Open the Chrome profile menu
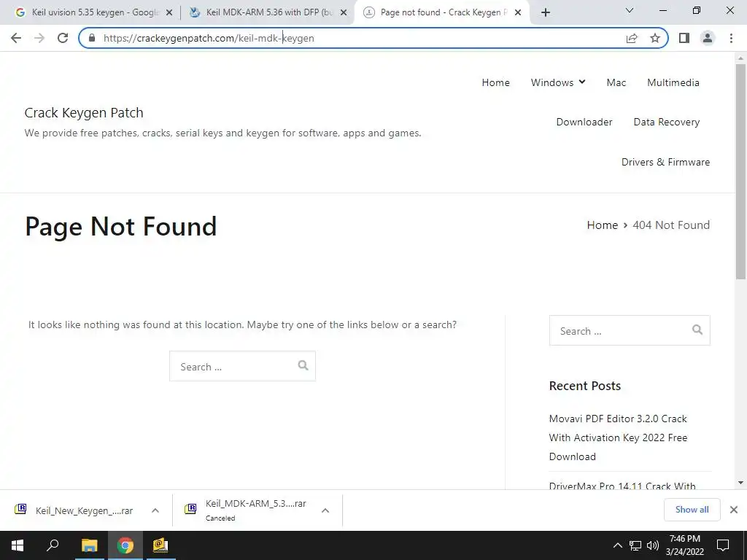The image size is (747, 560). (708, 38)
